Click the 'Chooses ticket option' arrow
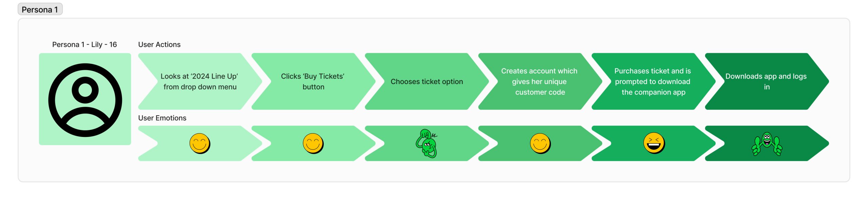This screenshot has width=868, height=200. (427, 81)
